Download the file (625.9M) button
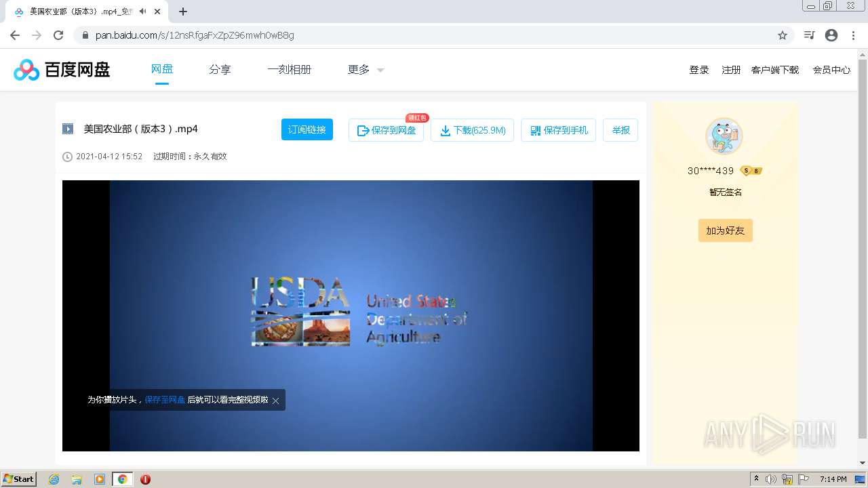The height and width of the screenshot is (488, 868). [x=472, y=130]
